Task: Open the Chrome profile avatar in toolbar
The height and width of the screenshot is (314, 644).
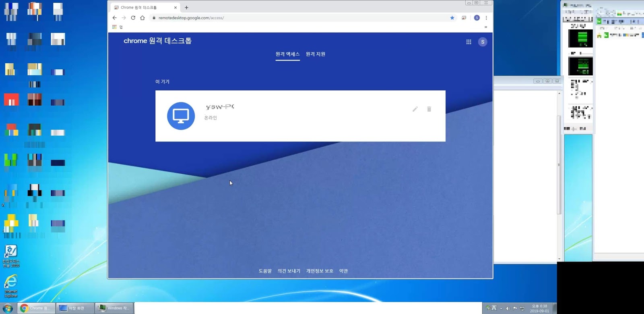Action: (x=477, y=18)
